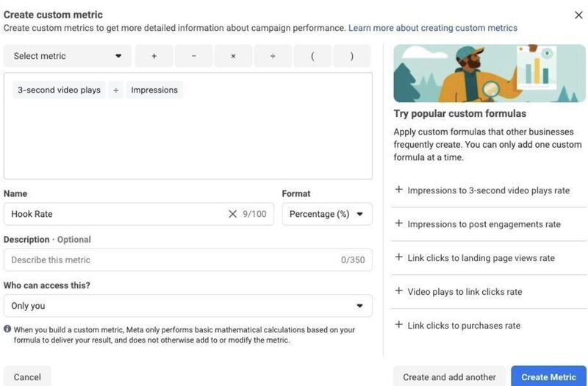
Task: Insert the multiplication operator
Action: [233, 56]
